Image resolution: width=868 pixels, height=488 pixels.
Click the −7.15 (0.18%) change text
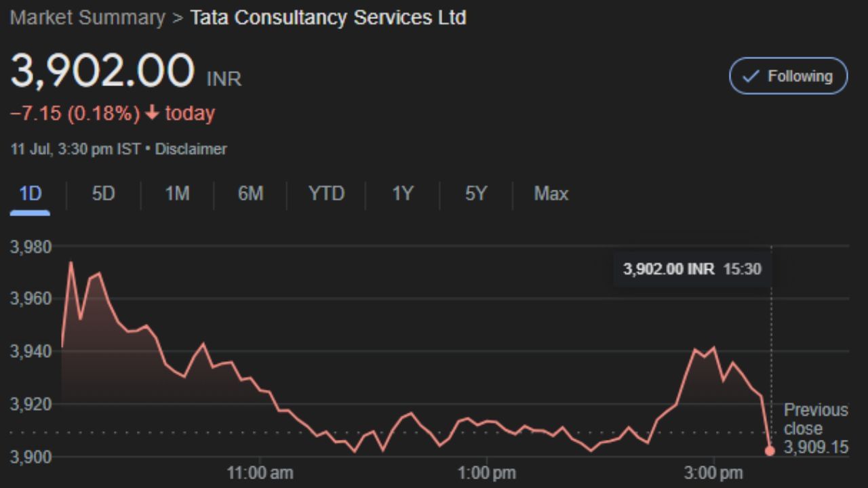[75, 113]
